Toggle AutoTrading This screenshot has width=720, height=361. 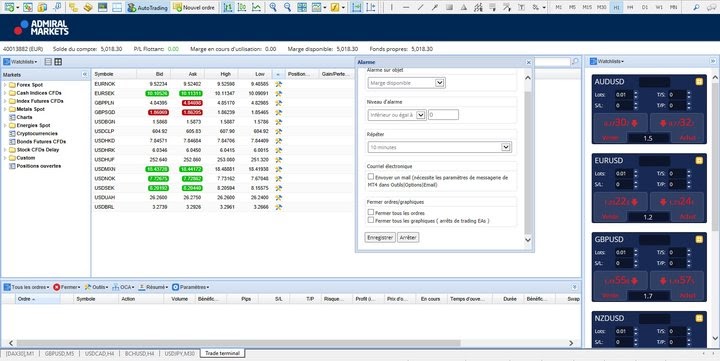click(147, 7)
